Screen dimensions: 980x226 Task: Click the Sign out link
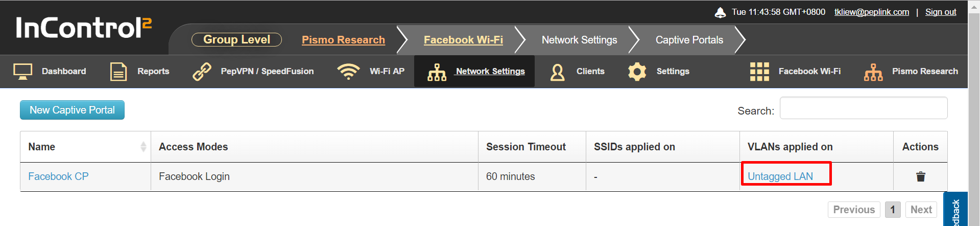click(941, 12)
